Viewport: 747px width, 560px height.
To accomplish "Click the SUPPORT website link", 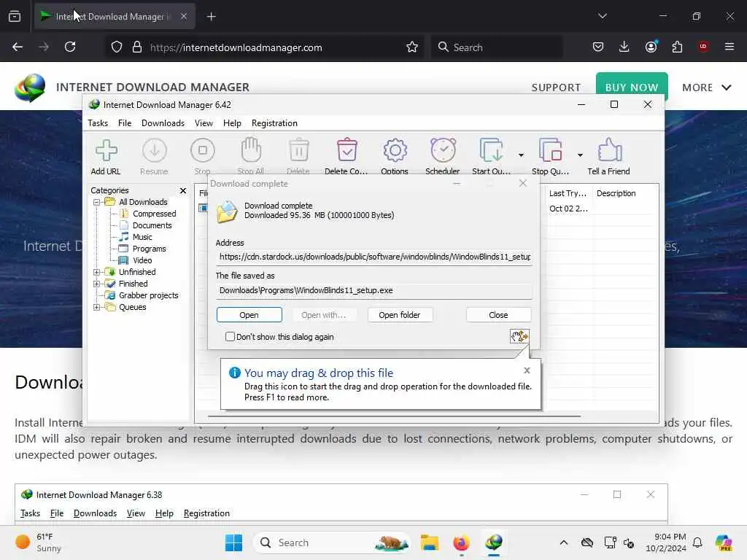I will (x=556, y=87).
